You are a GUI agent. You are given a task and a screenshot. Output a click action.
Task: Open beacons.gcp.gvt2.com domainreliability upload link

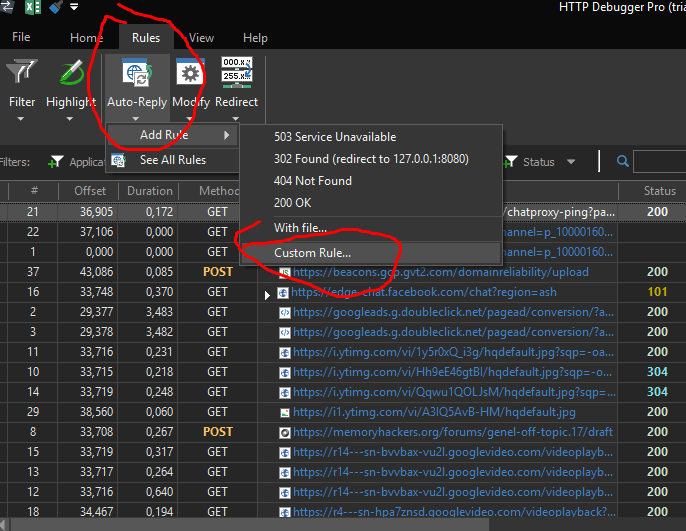[x=441, y=272]
